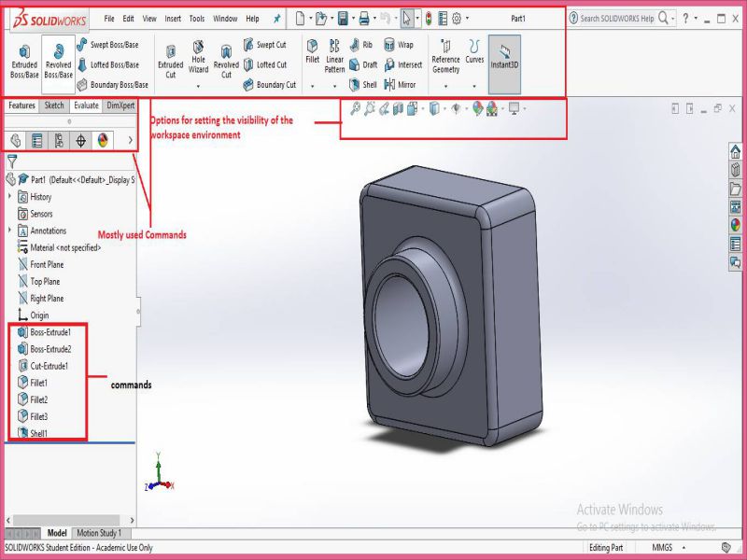
Task: Click the New document icon
Action: tap(300, 19)
